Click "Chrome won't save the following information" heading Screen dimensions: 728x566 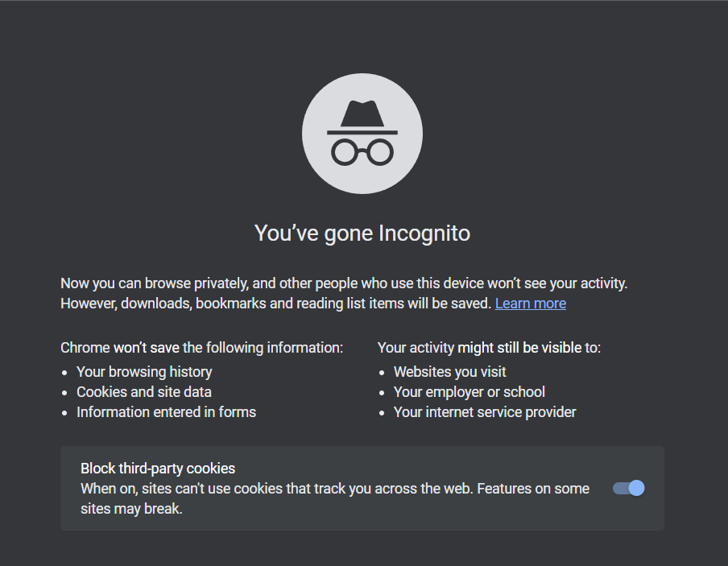(x=201, y=347)
